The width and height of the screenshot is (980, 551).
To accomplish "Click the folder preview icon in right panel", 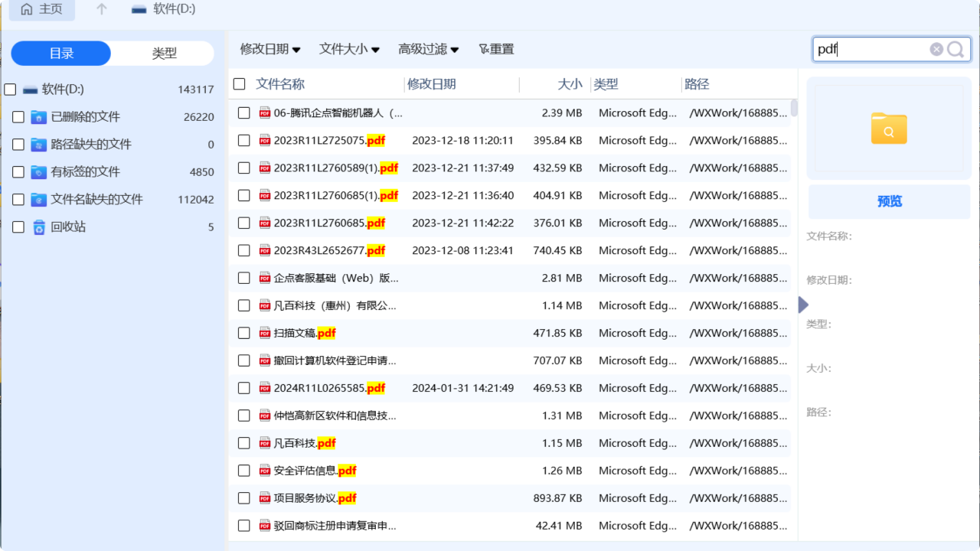I will tap(888, 130).
